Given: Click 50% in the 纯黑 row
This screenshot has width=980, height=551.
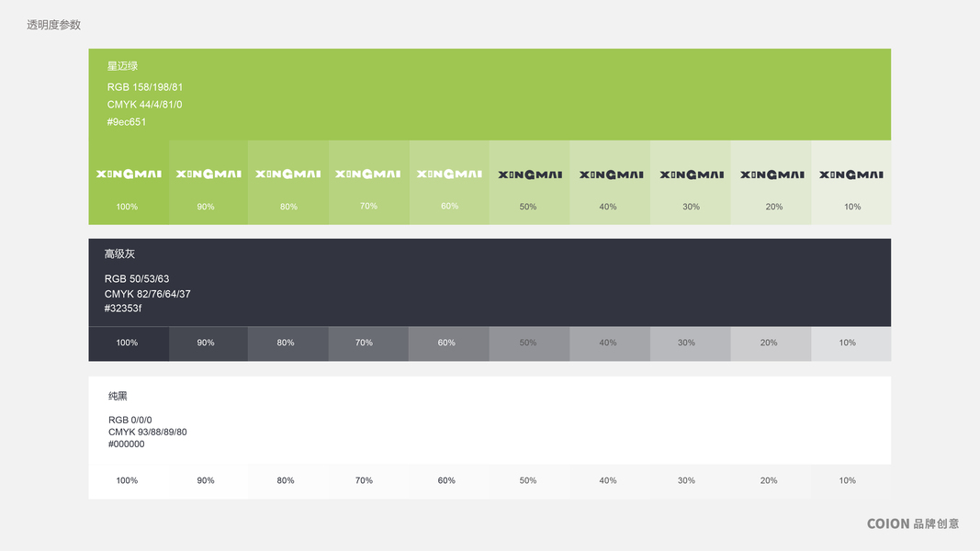Looking at the screenshot, I should (x=528, y=480).
